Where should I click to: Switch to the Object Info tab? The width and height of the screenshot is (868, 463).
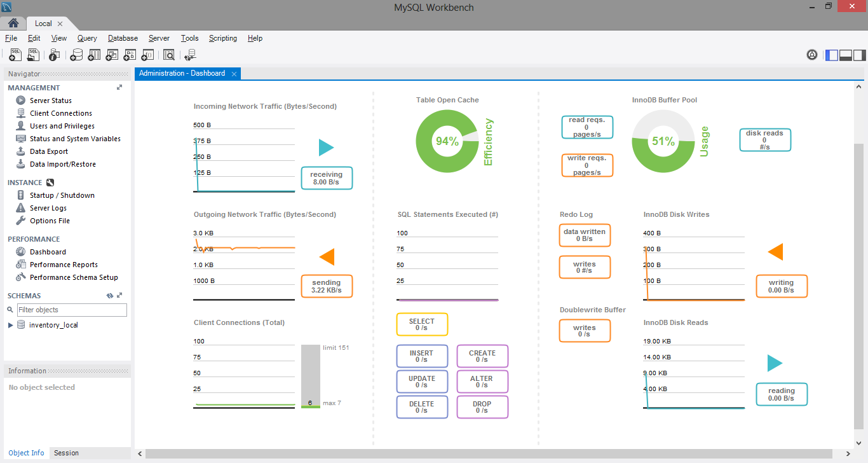click(x=27, y=453)
